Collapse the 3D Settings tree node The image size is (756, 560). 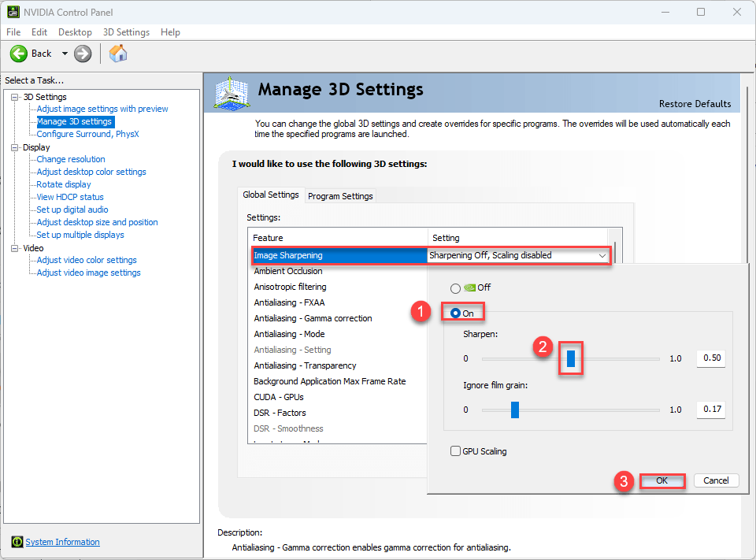tap(14, 97)
